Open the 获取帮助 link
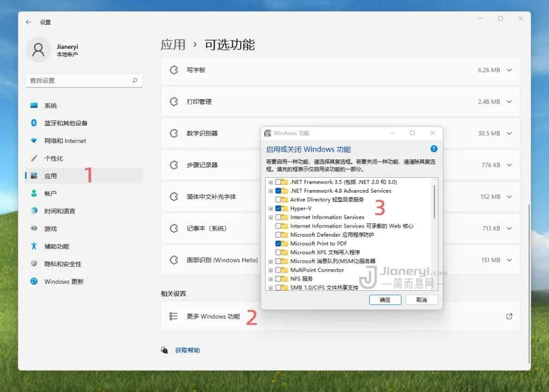The image size is (549, 392). tap(187, 350)
